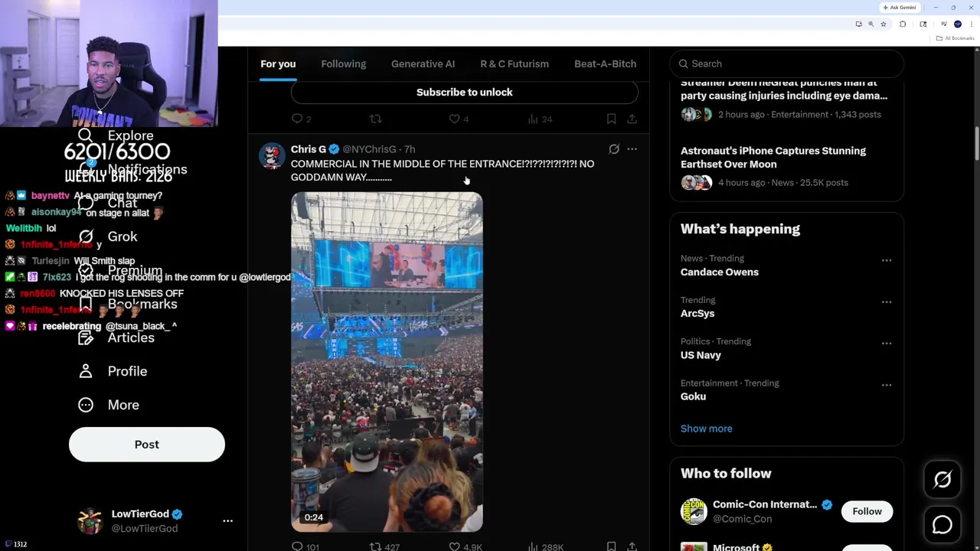The width and height of the screenshot is (980, 551).
Task: Click Grok explain icon on Chris G post
Action: coord(614,149)
